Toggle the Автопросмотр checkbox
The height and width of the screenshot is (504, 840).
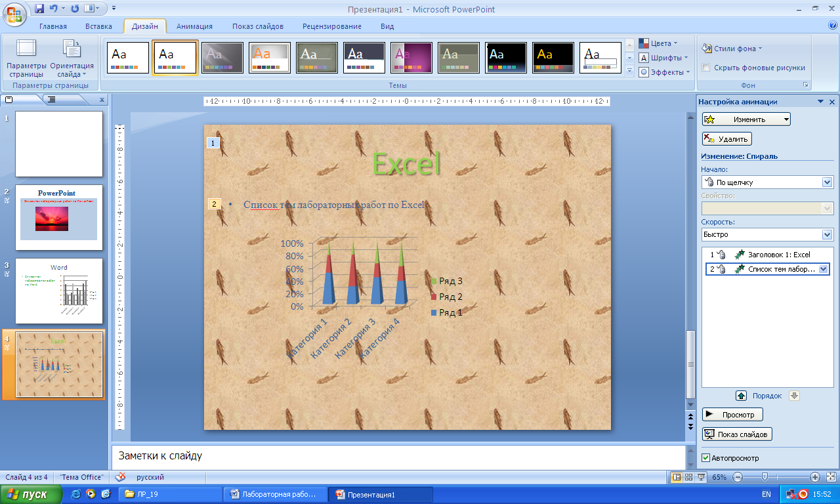click(706, 458)
